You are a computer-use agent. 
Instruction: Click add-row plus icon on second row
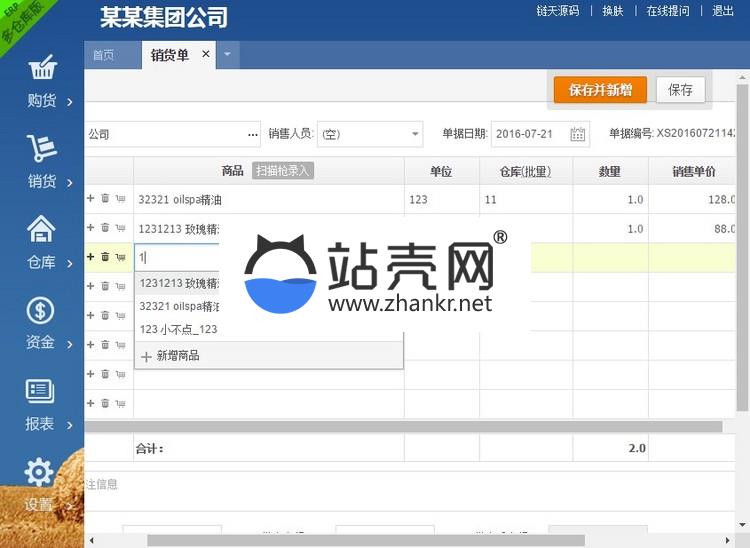[x=91, y=228]
